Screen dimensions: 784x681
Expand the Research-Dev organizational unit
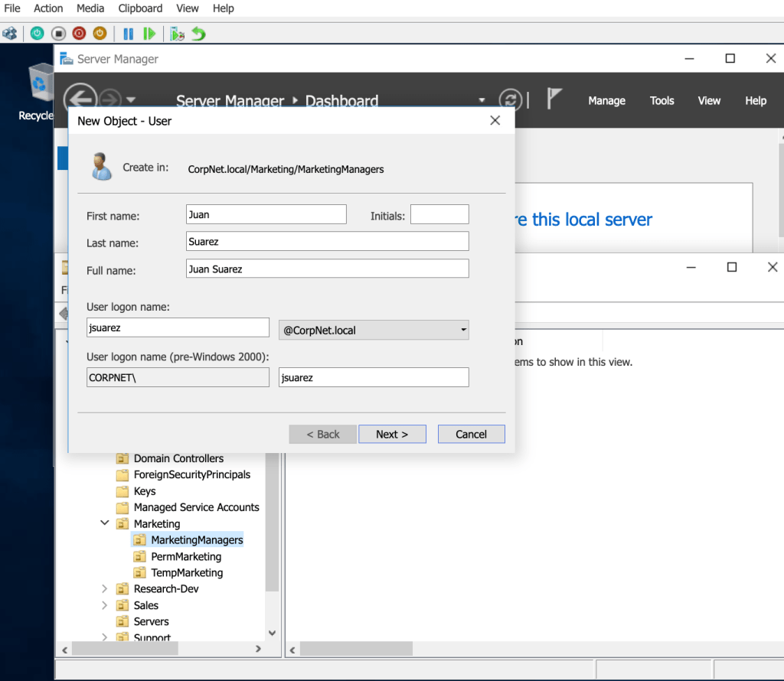[x=104, y=588]
